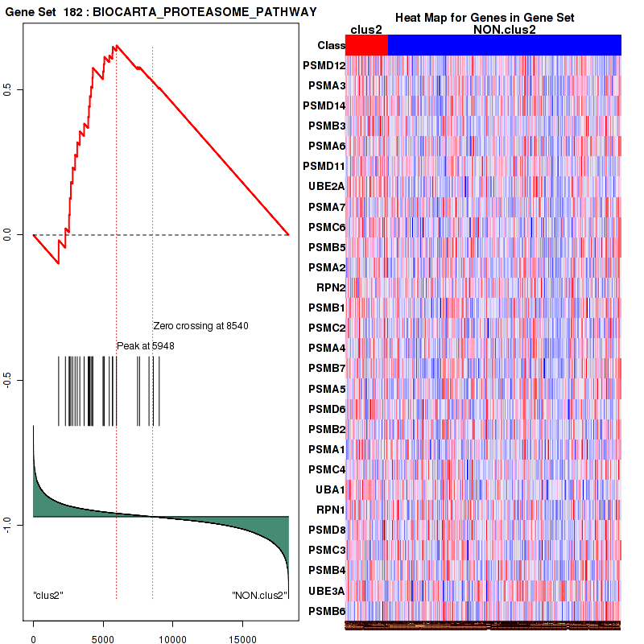Click the quoted "clus2" label under the ranked metric
The image size is (644, 644).
click(x=48, y=596)
